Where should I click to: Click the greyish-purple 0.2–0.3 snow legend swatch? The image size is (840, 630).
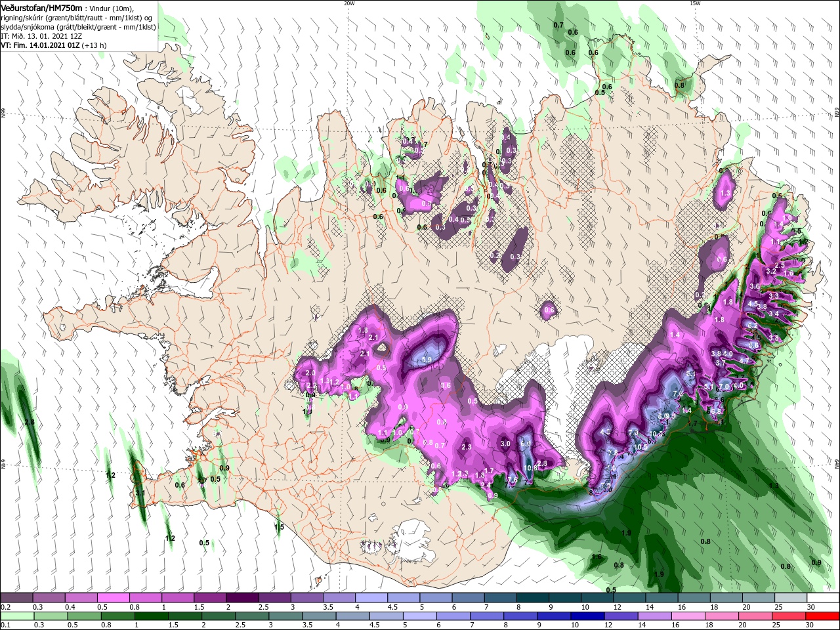(x=16, y=598)
